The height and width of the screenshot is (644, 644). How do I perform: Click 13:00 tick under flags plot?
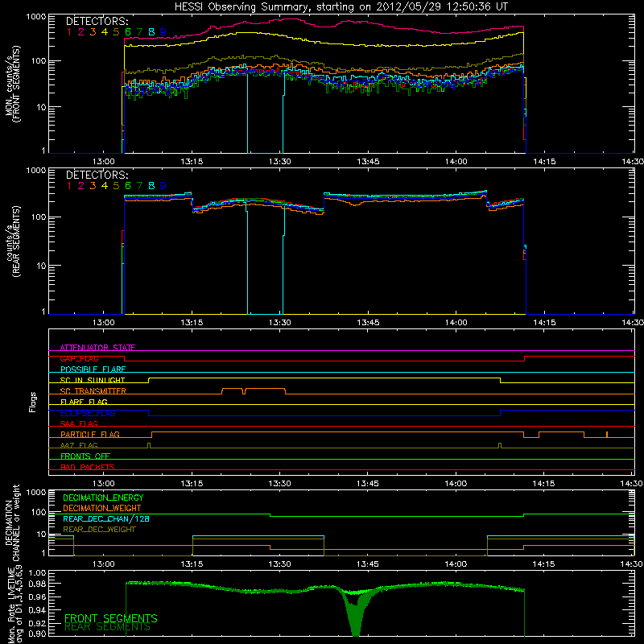tap(104, 484)
